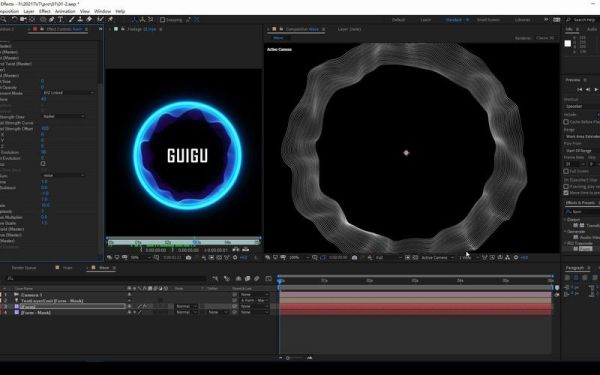
Task: Open the blend mode dropdown for Form layer
Action: pos(186,307)
